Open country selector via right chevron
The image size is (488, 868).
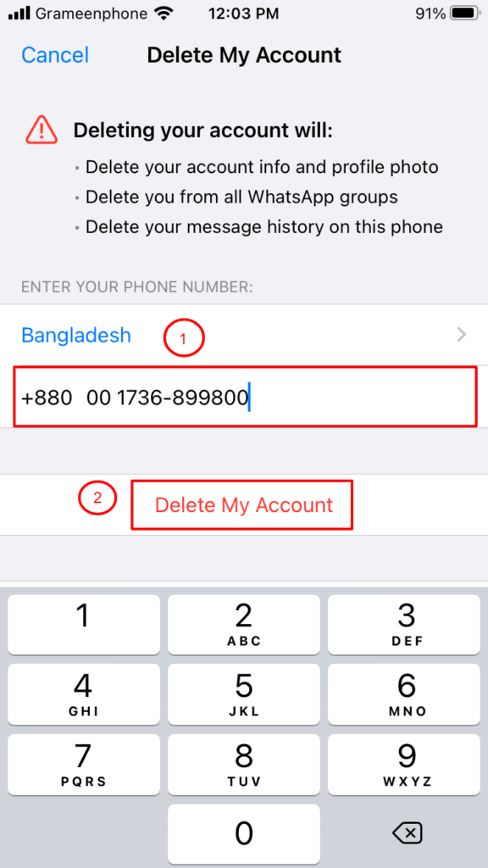(462, 335)
